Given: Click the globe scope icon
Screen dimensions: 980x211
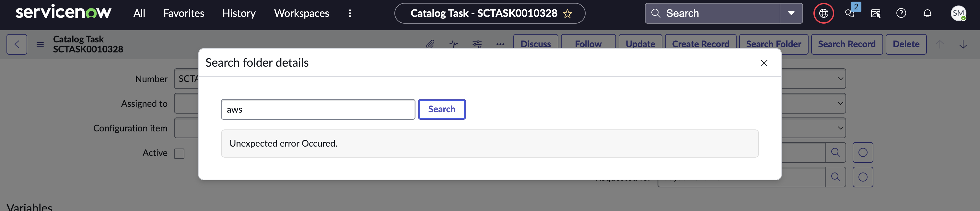Looking at the screenshot, I should 823,13.
